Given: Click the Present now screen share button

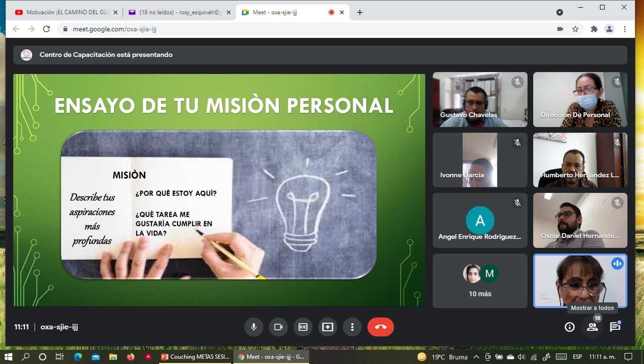Looking at the screenshot, I should (328, 327).
